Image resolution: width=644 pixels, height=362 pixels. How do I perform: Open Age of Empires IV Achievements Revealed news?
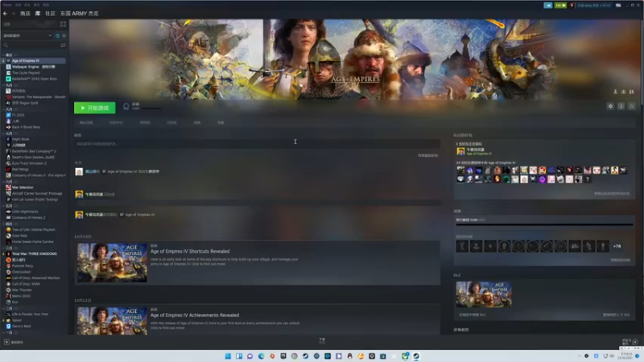click(x=195, y=315)
